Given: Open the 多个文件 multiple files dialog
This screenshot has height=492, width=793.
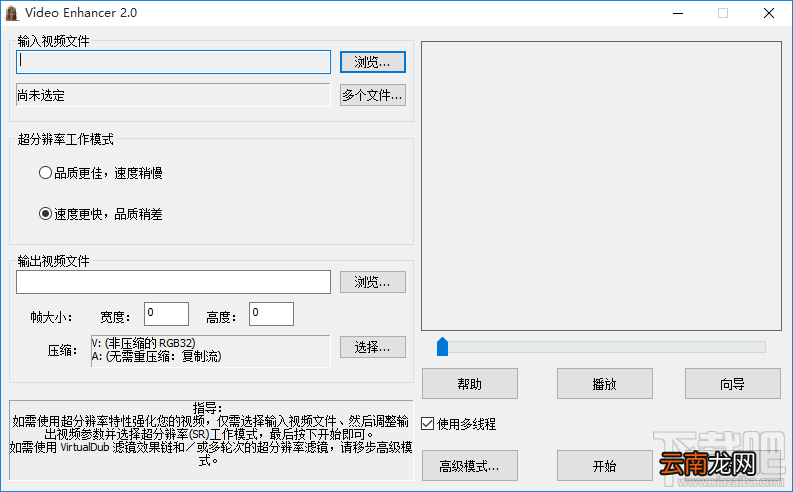Looking at the screenshot, I should 373,95.
